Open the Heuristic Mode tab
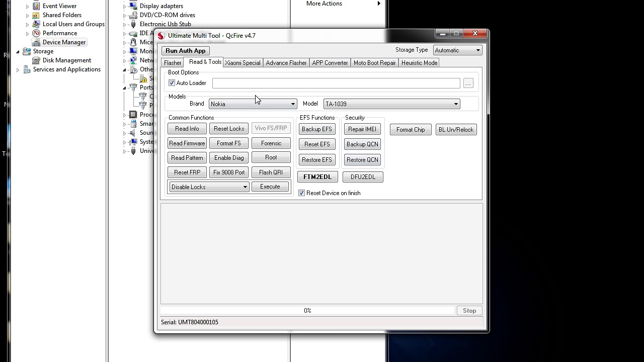 pyautogui.click(x=419, y=63)
